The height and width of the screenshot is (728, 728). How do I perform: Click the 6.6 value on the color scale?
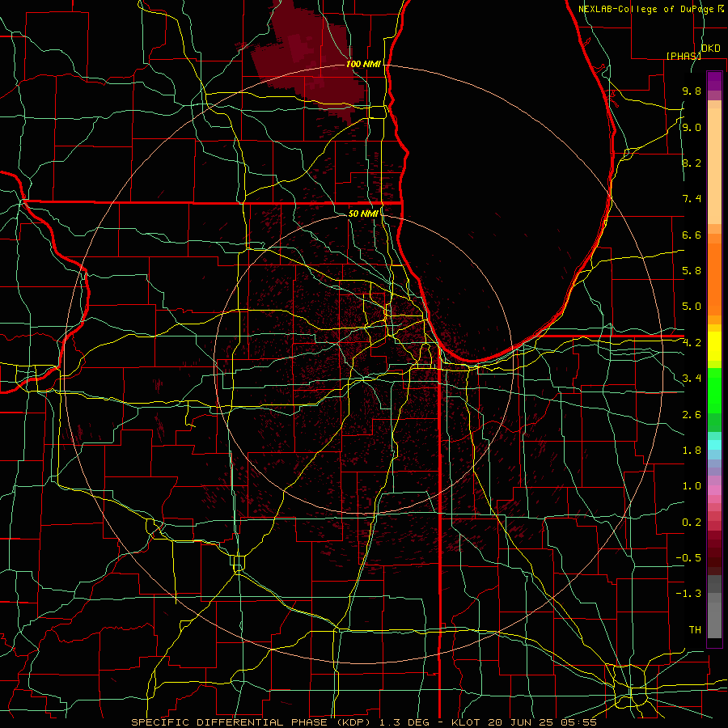[x=692, y=235]
